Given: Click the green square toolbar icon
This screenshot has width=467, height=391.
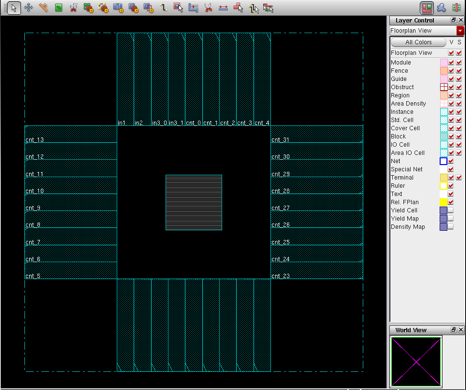Looking at the screenshot, I should pyautogui.click(x=59, y=8).
